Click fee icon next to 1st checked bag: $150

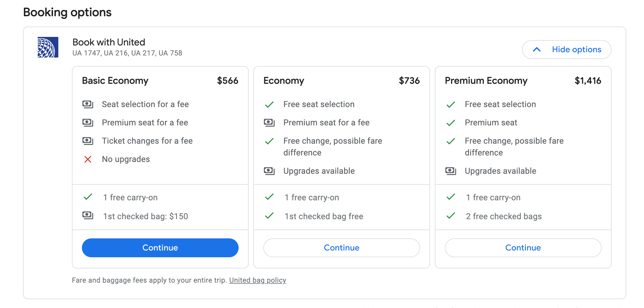[x=88, y=216]
